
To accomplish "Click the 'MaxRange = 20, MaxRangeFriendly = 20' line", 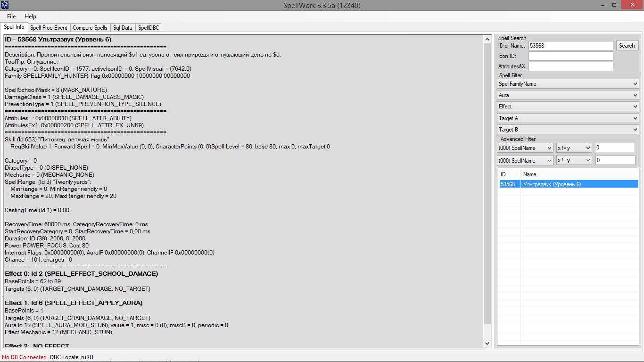I will tap(64, 196).
